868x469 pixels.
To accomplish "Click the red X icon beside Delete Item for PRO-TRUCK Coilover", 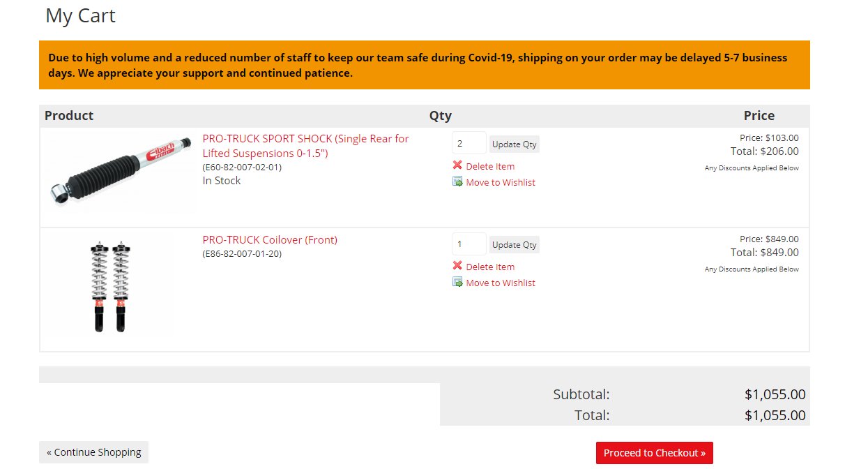I will (x=457, y=266).
